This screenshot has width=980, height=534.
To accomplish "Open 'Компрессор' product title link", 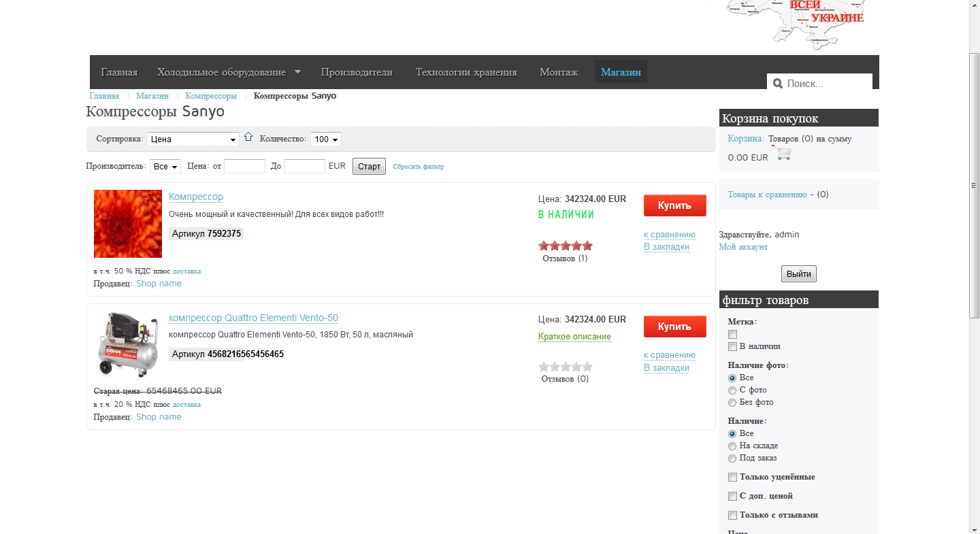I will coord(196,197).
